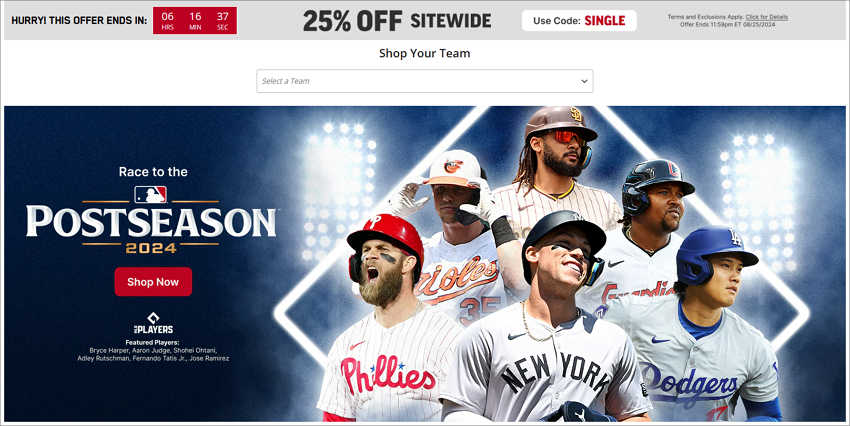
Task: Click the 25% OFF SITEWIDE banner text
Action: [x=397, y=21]
